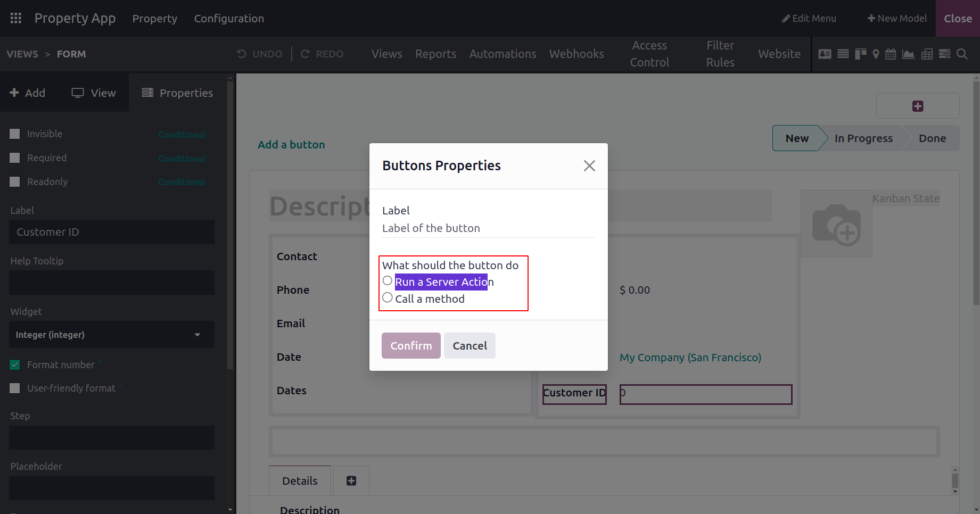Click Cancel in the dialog
980x514 pixels.
coord(470,345)
